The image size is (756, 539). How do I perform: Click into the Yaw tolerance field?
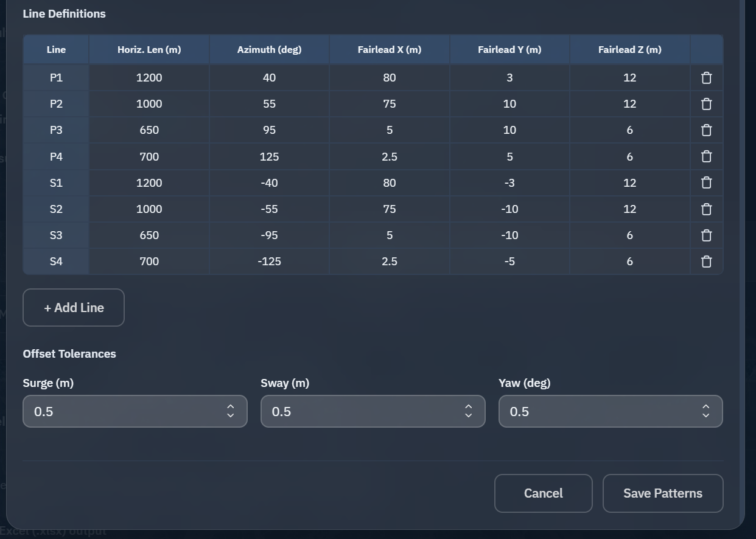point(597,411)
